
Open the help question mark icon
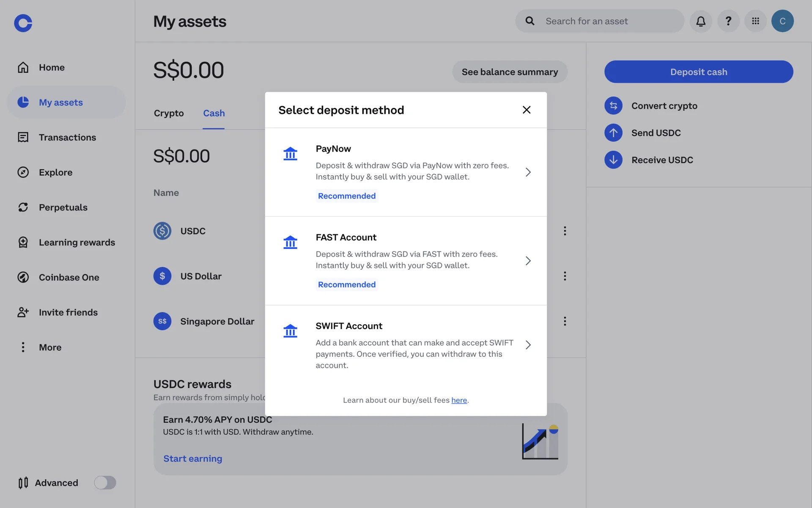[x=728, y=21]
